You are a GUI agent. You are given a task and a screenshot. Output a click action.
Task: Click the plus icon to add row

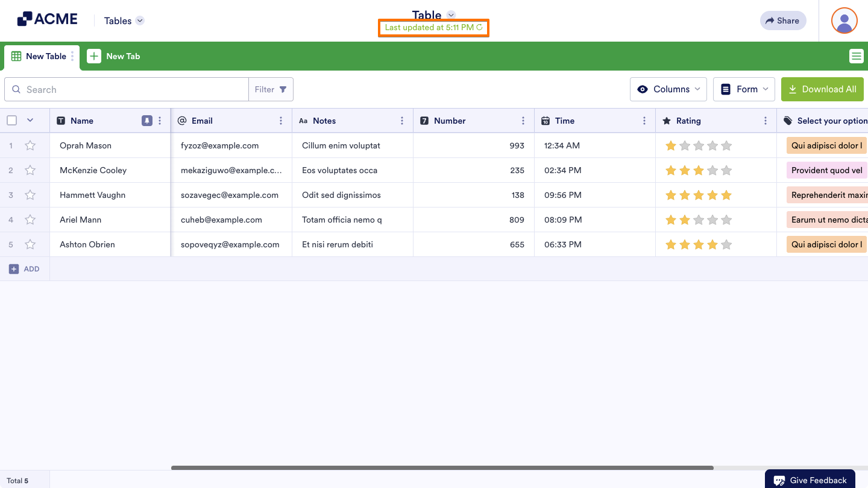[x=14, y=269]
